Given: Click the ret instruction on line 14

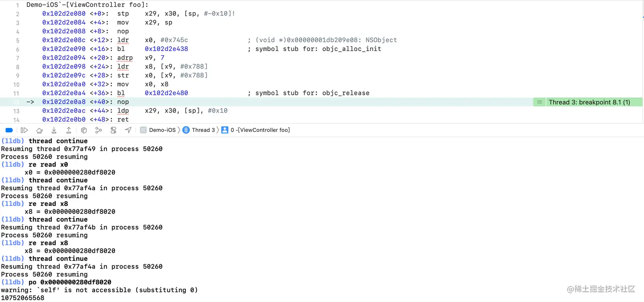Looking at the screenshot, I should pos(123,120).
